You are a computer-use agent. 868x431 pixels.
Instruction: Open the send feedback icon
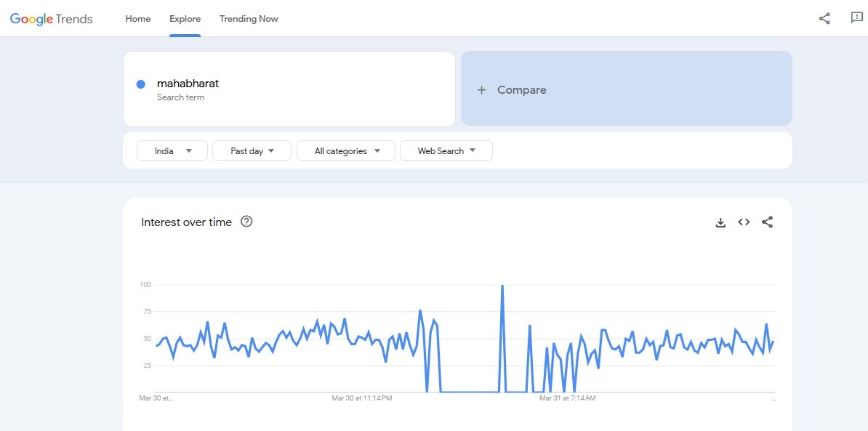click(856, 18)
